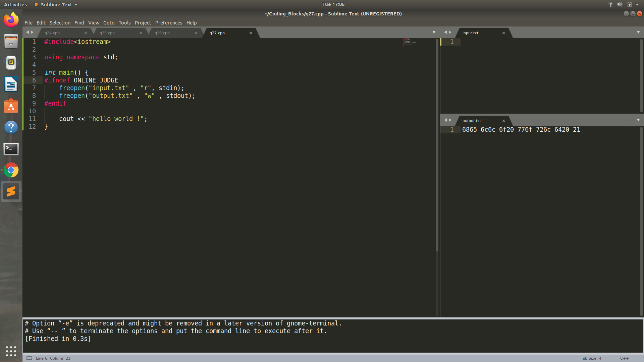Open the Files manager dock icon
Viewport: 644px width, 362px height.
11,41
